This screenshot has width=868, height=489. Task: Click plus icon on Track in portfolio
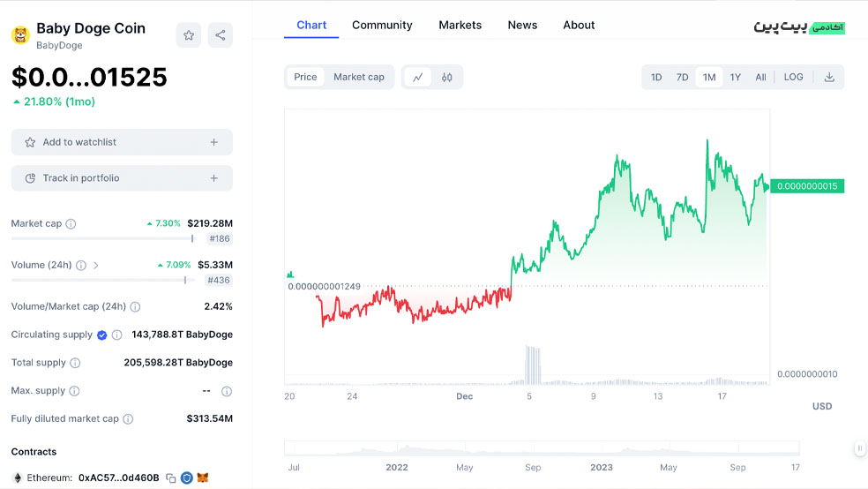point(214,178)
